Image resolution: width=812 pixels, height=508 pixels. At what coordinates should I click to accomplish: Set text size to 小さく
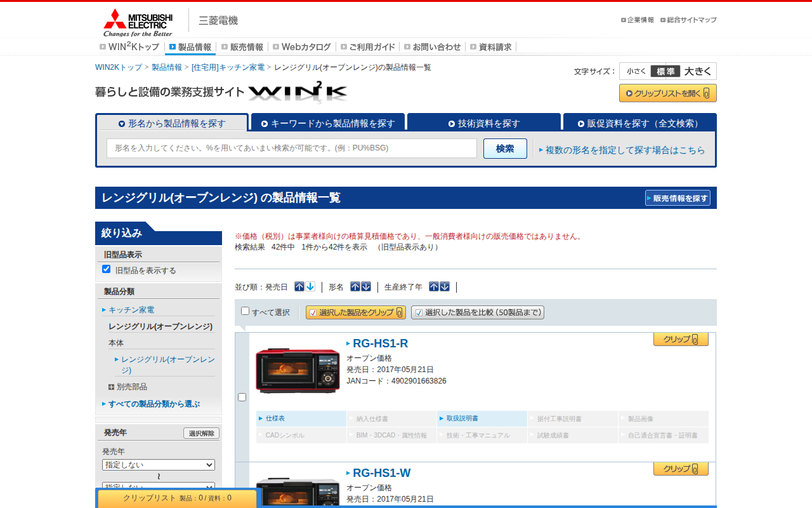click(636, 71)
